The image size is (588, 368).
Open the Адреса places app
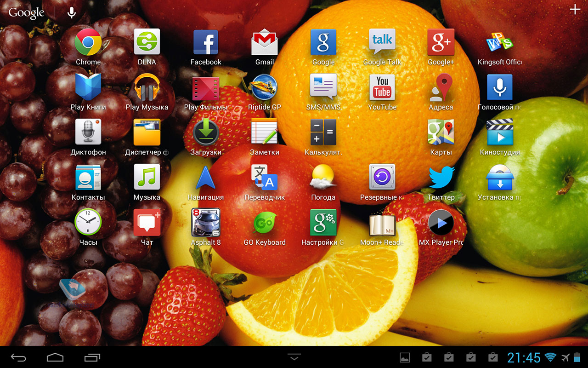(x=441, y=87)
